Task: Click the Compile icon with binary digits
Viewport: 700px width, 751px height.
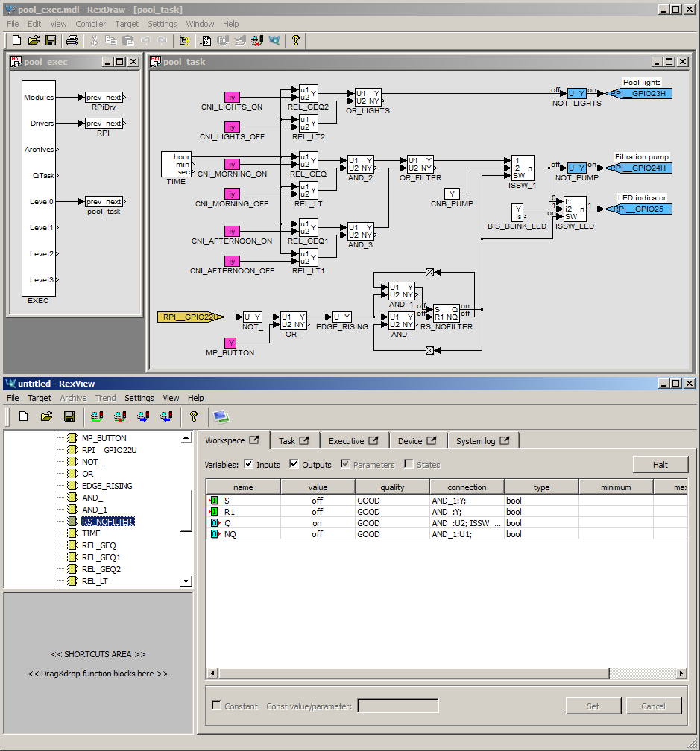Action: [206, 41]
